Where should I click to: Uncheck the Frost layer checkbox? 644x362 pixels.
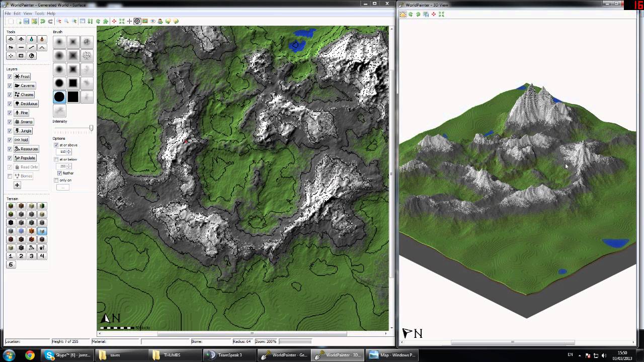pyautogui.click(x=10, y=76)
